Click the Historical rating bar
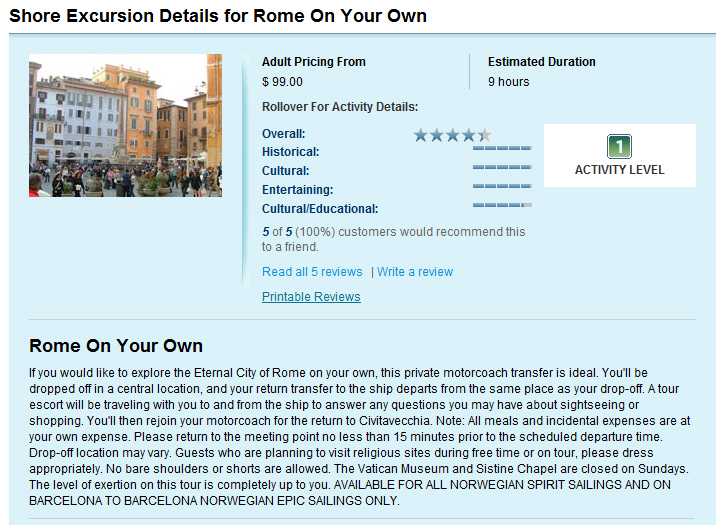This screenshot has height=525, width=722. coord(502,148)
